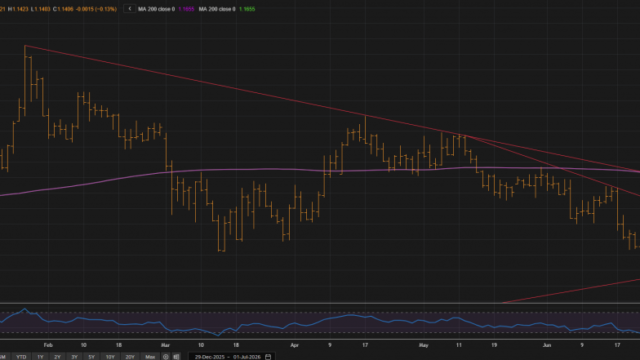Click the Apr label on the time axis
Viewport: 640px width, 360px height.
pyautogui.click(x=294, y=345)
